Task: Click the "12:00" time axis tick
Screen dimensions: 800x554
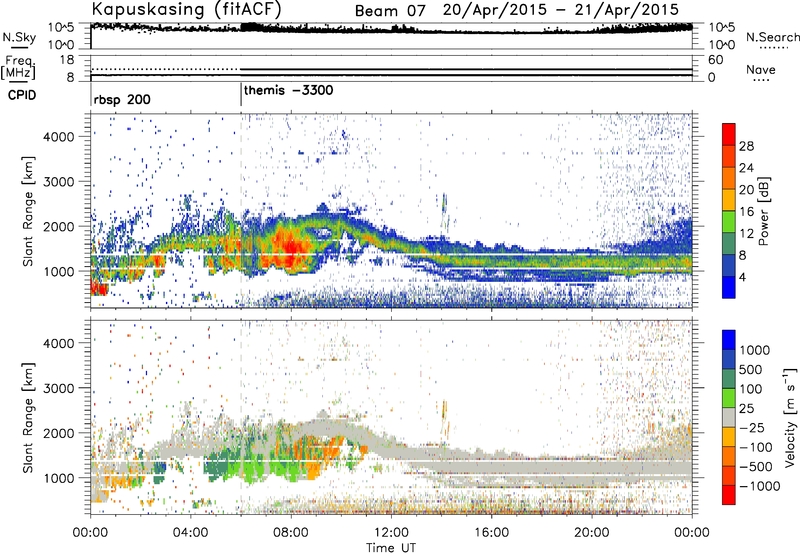Action: point(391,533)
